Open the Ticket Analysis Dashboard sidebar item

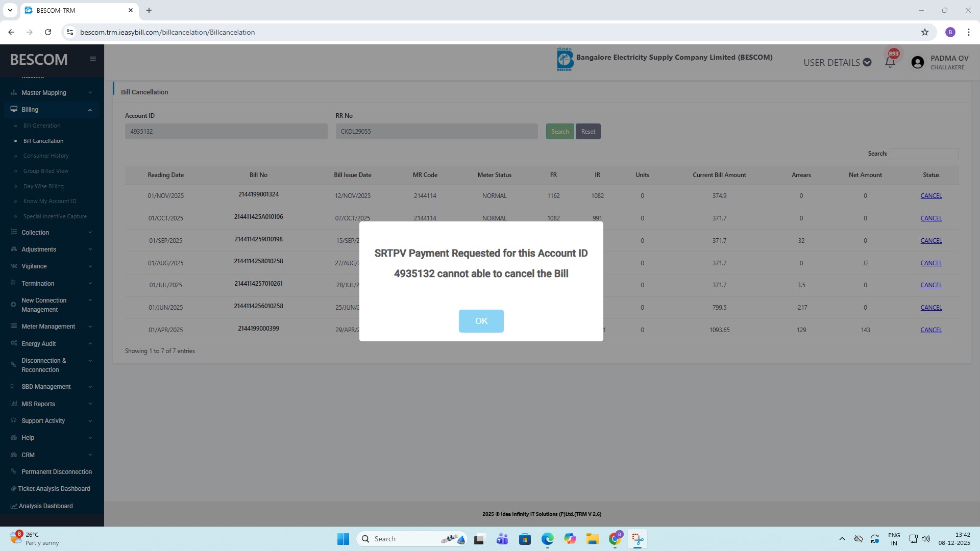54,489
